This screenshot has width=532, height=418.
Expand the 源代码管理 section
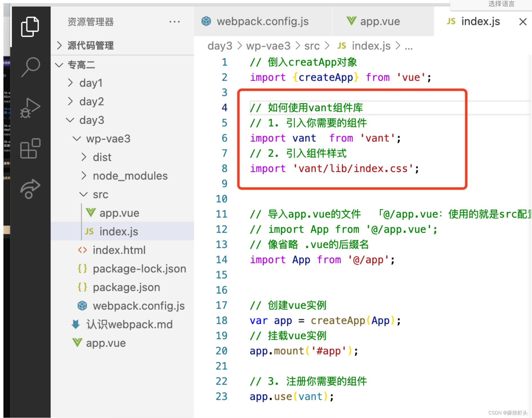122,45
